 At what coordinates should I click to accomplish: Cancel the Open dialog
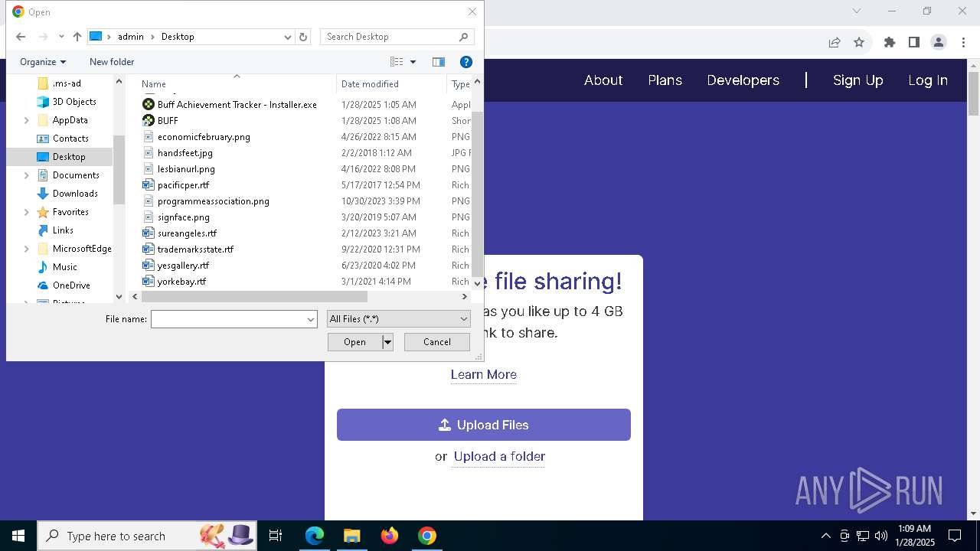(x=436, y=342)
